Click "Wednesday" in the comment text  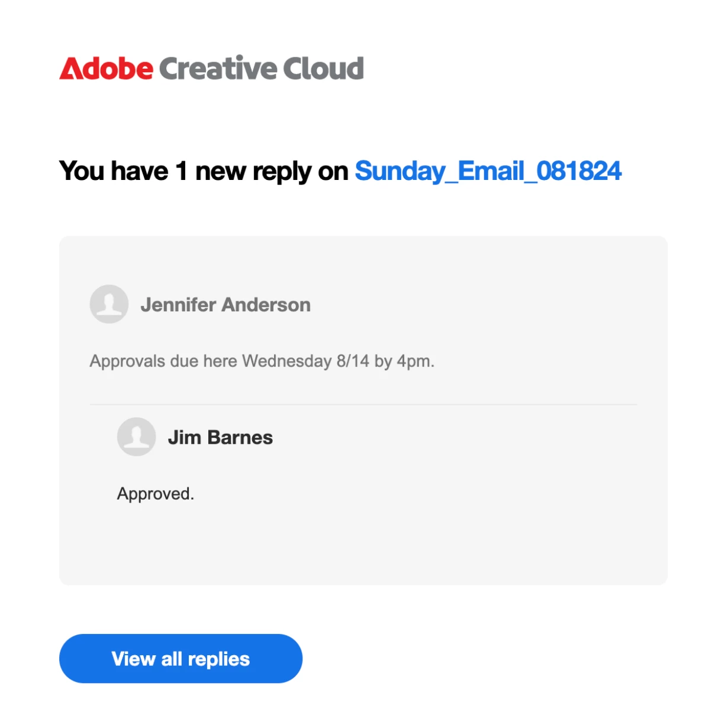287,361
